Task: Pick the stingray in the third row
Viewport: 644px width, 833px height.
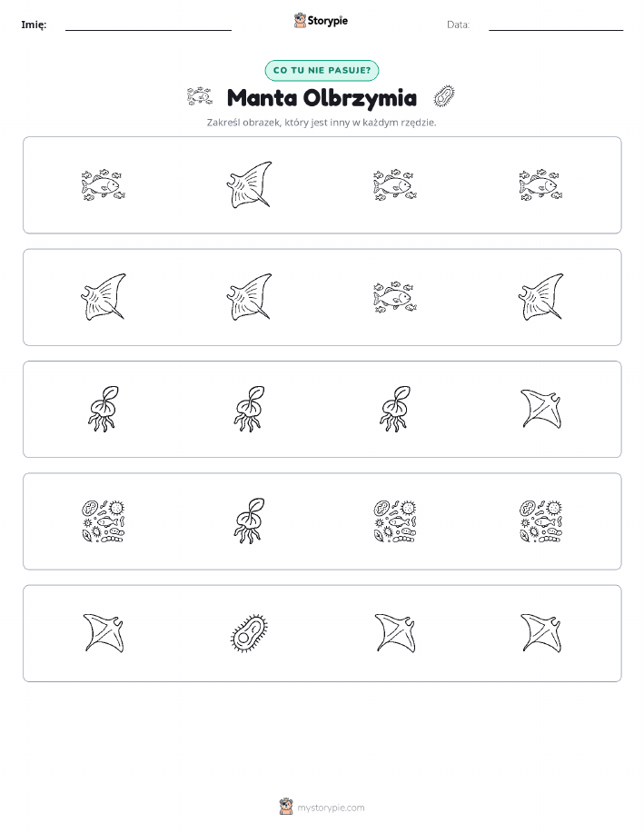Action: [x=541, y=409]
